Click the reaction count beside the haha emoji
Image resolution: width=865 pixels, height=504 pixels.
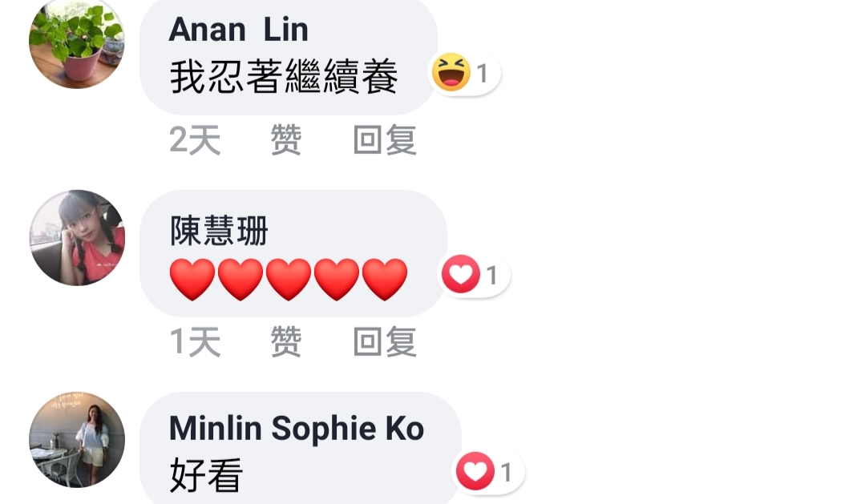point(482,74)
